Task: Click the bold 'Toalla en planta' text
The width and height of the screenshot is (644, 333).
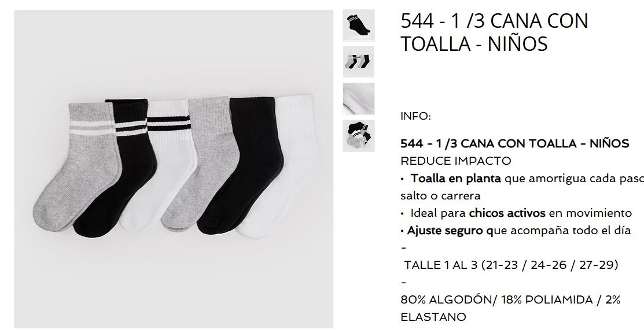Action: pos(455,179)
